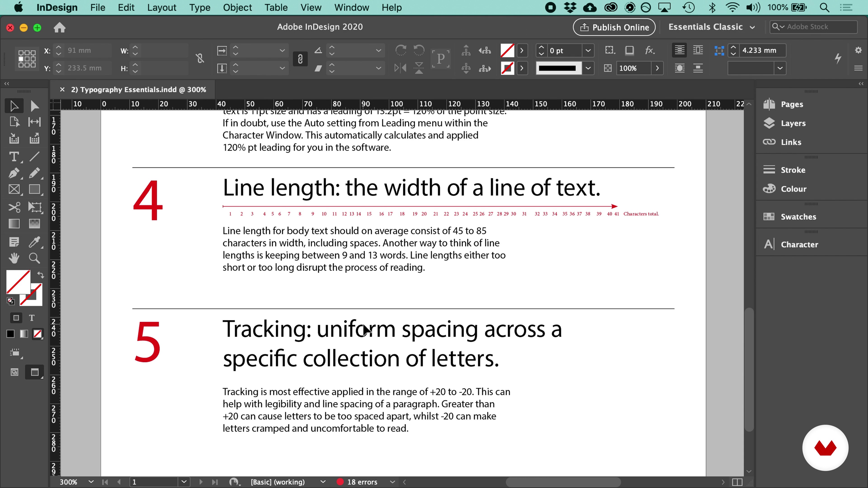The width and height of the screenshot is (868, 488).
Task: Select the Zoom tool
Action: (34, 258)
